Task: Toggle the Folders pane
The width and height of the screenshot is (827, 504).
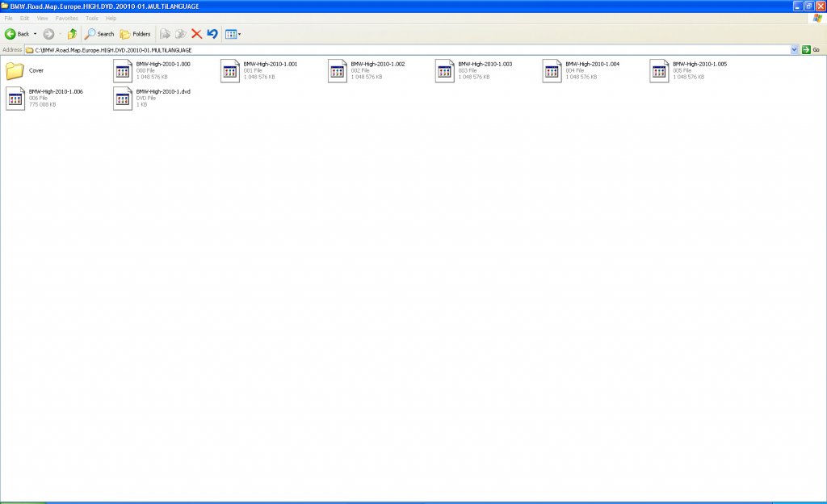Action: tap(136, 34)
